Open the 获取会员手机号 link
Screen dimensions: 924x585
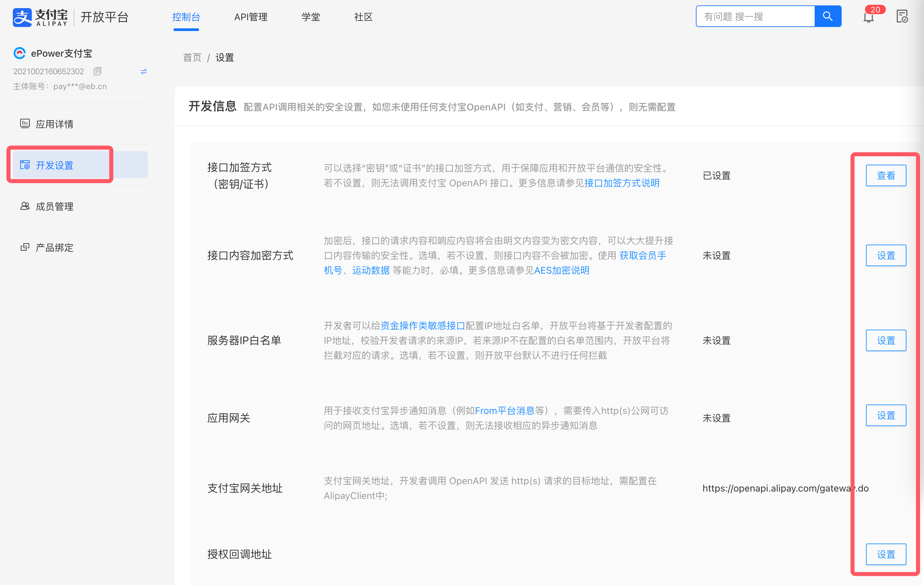pyautogui.click(x=642, y=255)
